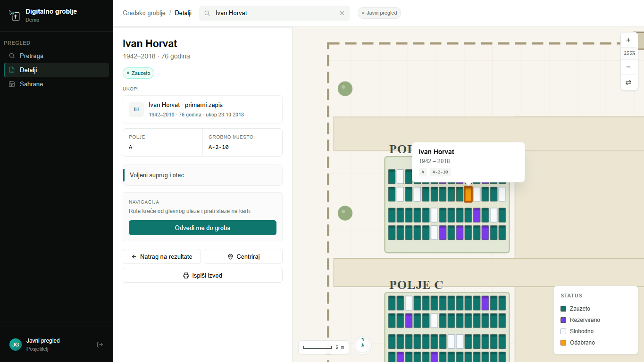Click the A-2-10 tag in the map popup
The width and height of the screenshot is (644, 362).
pyautogui.click(x=440, y=172)
